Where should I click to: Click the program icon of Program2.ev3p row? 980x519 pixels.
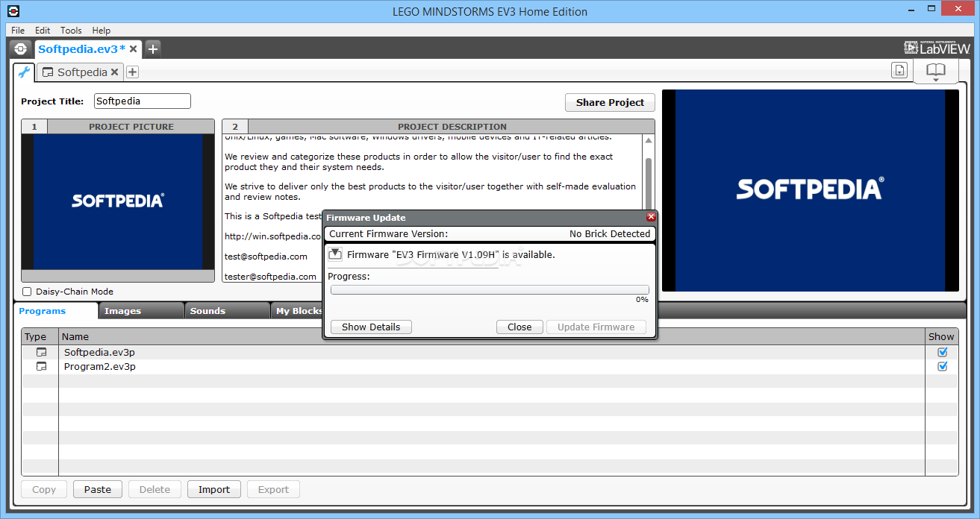(x=41, y=366)
